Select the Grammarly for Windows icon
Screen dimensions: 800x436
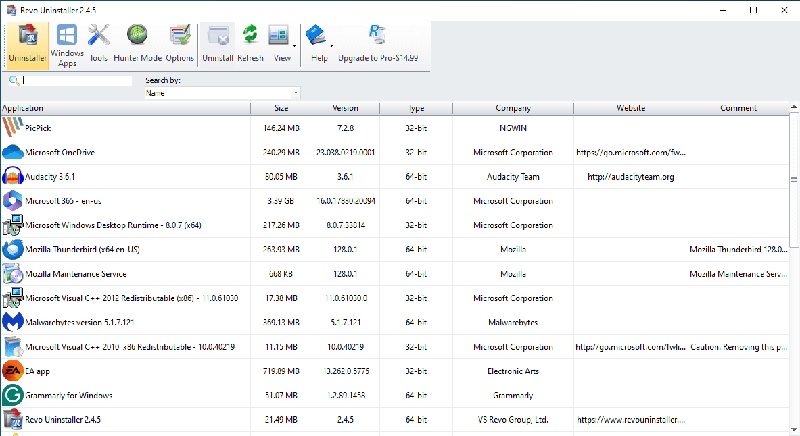[x=12, y=395]
